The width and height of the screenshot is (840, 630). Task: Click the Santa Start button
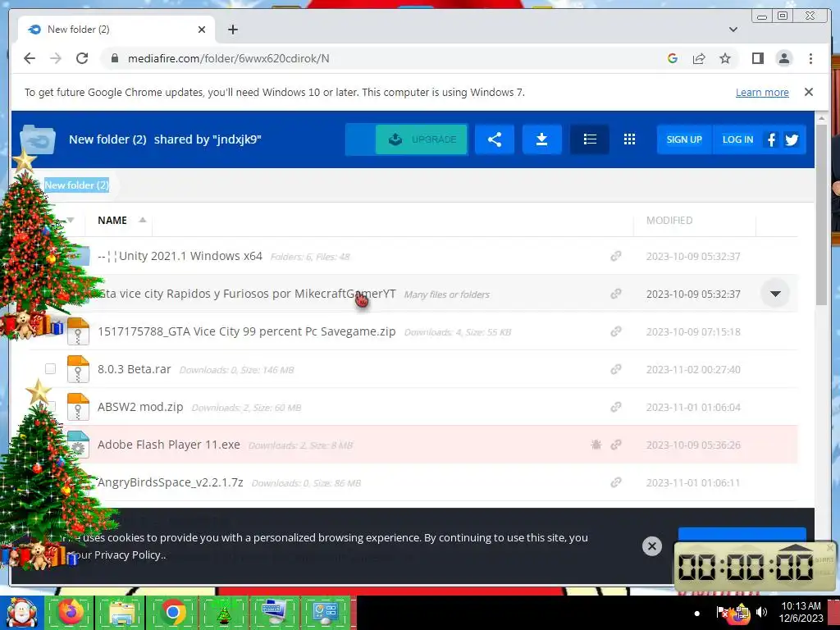tap(21, 613)
